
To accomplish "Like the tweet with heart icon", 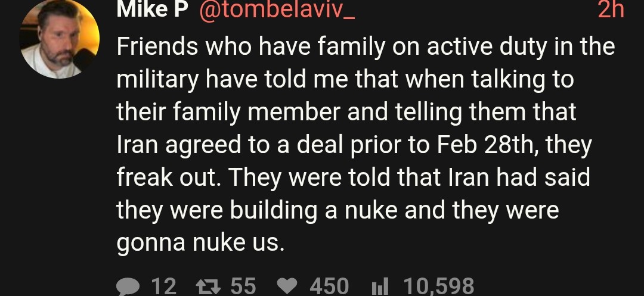I will point(287,286).
